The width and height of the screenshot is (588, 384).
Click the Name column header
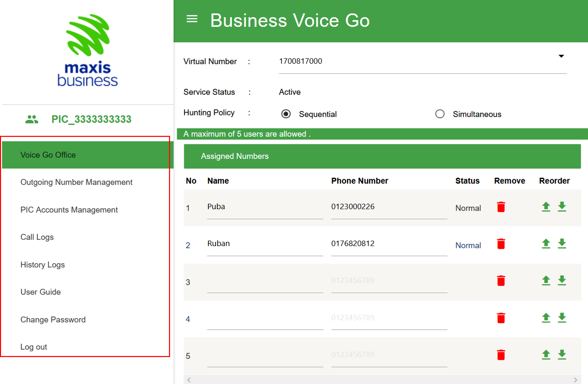pos(218,181)
